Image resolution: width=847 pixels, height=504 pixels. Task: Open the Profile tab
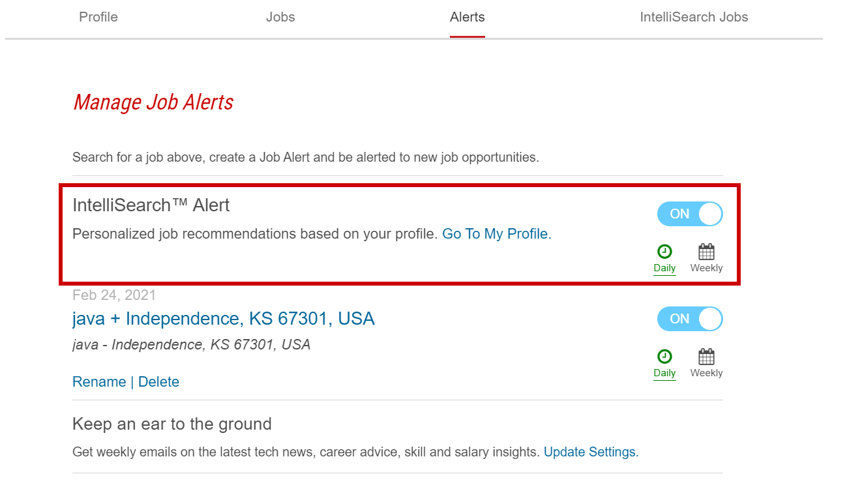click(x=98, y=17)
